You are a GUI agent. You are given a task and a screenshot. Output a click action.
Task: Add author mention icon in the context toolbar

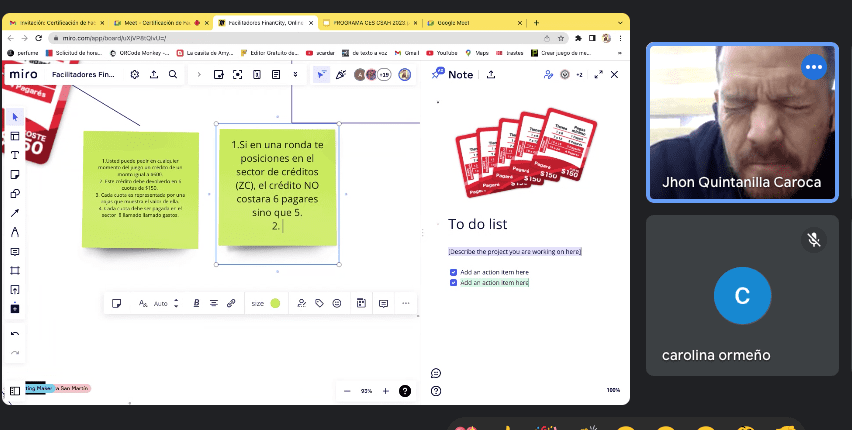[302, 303]
